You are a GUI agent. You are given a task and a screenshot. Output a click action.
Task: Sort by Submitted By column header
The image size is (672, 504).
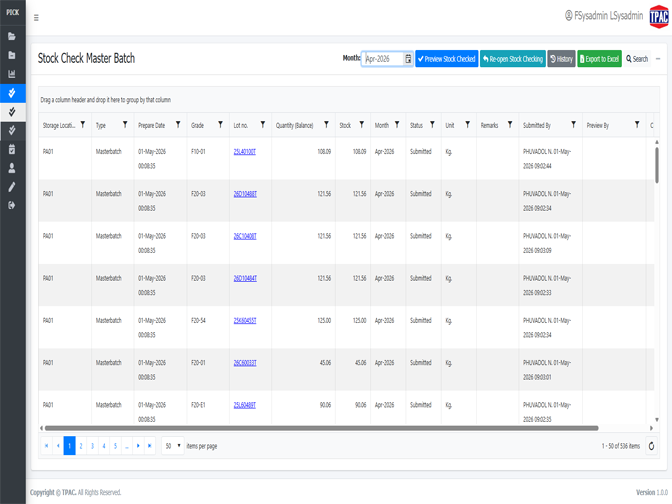(x=537, y=126)
